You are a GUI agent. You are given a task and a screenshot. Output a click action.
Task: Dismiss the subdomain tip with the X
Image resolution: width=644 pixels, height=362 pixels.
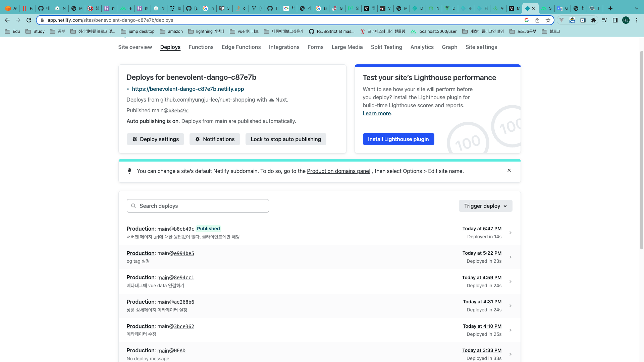click(x=509, y=170)
